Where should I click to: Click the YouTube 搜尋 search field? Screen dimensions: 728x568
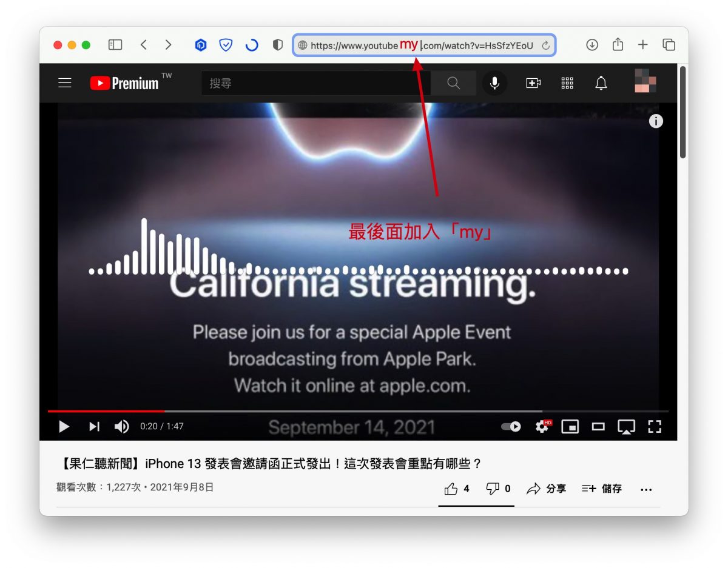point(316,83)
